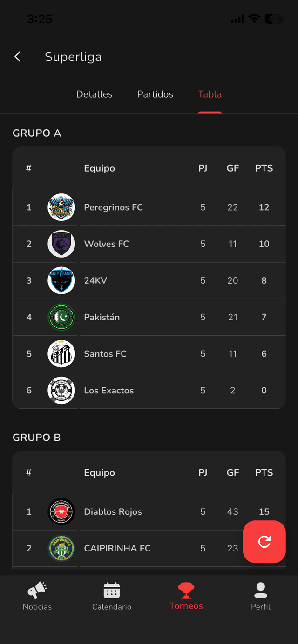Open the Grupo B table heading
The height and width of the screenshot is (644, 298).
tap(36, 437)
